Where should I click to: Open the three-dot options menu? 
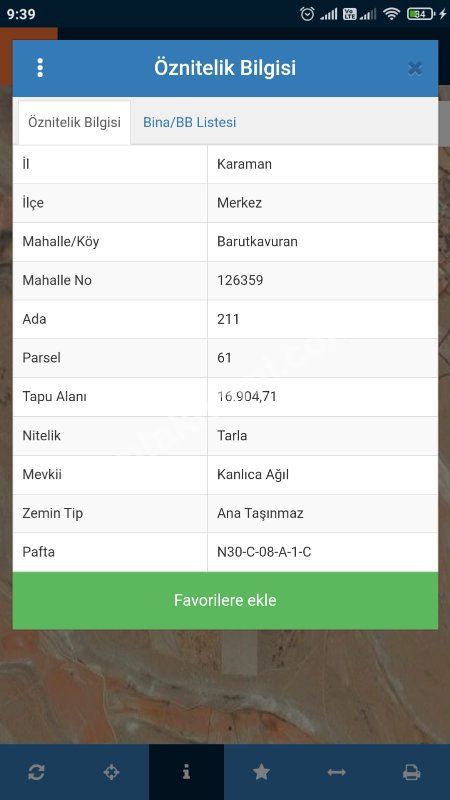click(40, 68)
